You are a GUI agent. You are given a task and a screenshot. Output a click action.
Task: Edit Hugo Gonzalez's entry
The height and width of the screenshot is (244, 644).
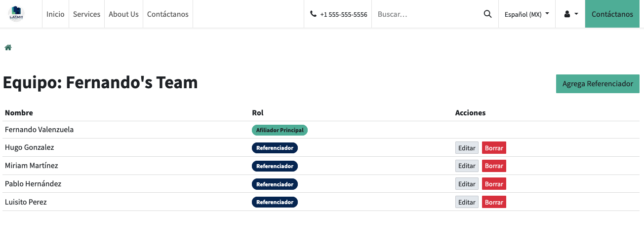[466, 148]
